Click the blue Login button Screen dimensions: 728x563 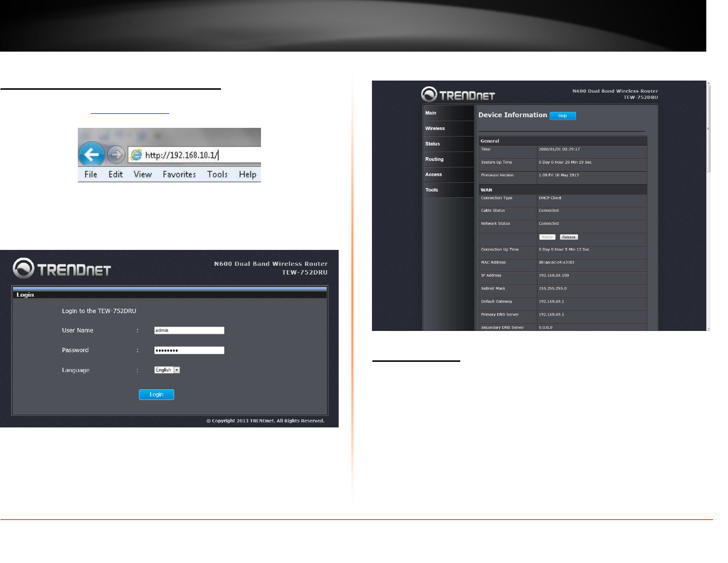pos(156,395)
